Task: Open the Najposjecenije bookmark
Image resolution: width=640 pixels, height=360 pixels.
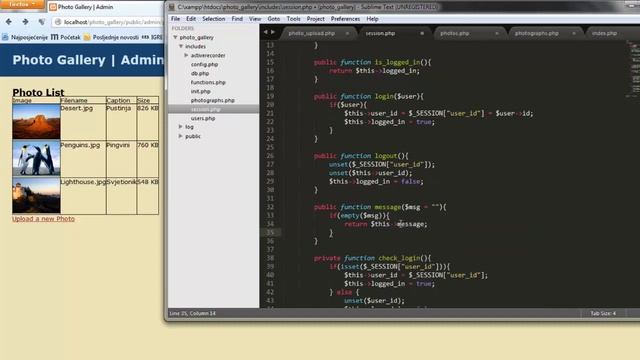Action: click(x=25, y=37)
